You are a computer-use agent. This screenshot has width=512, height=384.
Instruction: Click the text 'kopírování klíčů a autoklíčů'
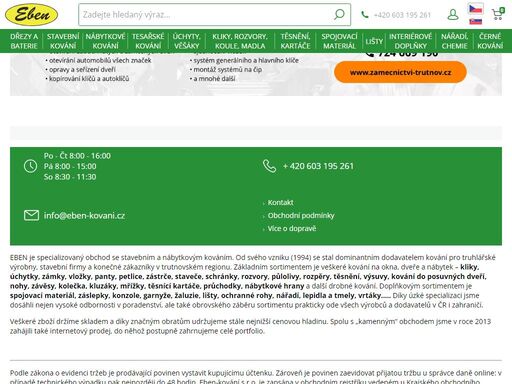tap(89, 79)
